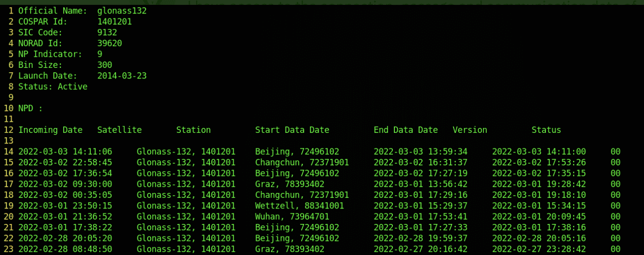644x255 pixels.
Task: Click the 'Station' column header
Action: coord(193,130)
